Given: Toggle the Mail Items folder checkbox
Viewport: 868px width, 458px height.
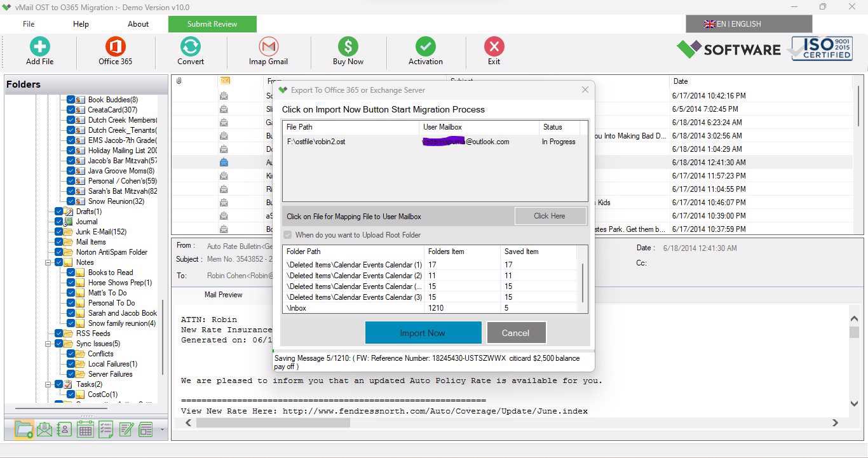Looking at the screenshot, I should (x=58, y=242).
